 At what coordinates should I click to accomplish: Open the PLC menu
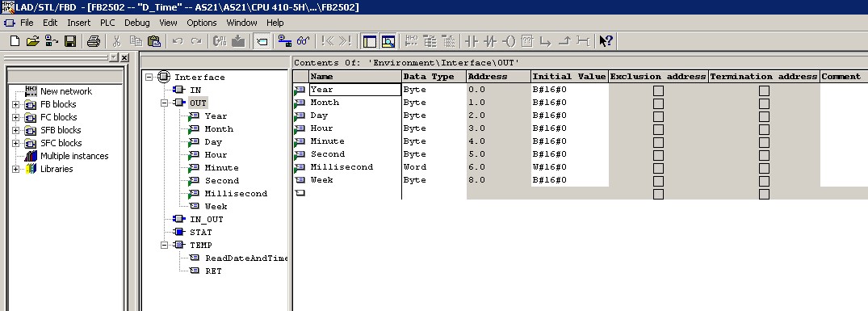107,23
